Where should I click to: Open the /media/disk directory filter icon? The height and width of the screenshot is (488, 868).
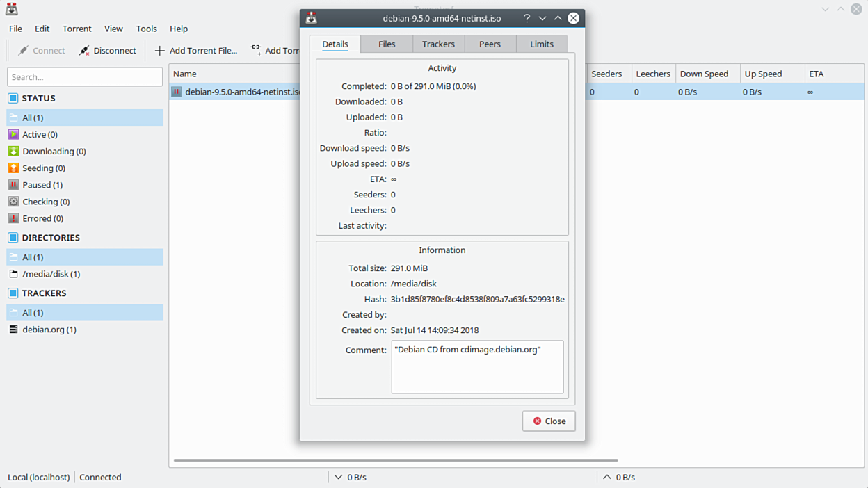[x=13, y=273]
